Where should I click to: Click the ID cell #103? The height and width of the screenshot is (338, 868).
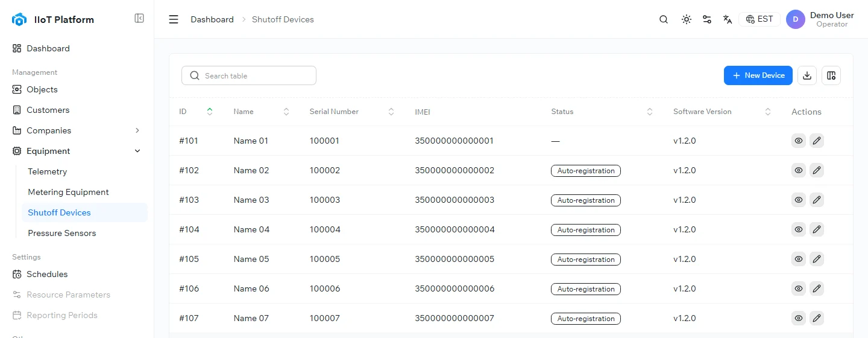[x=189, y=200]
